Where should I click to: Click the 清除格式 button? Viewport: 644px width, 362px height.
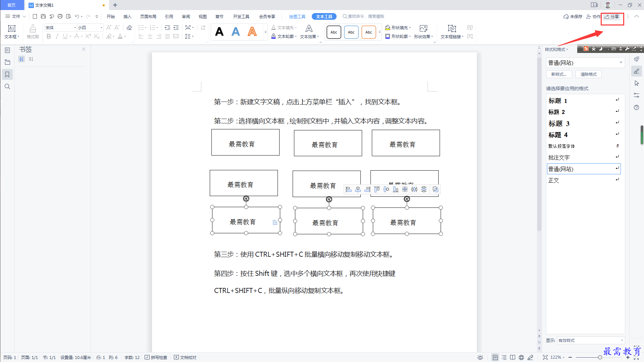(x=588, y=74)
